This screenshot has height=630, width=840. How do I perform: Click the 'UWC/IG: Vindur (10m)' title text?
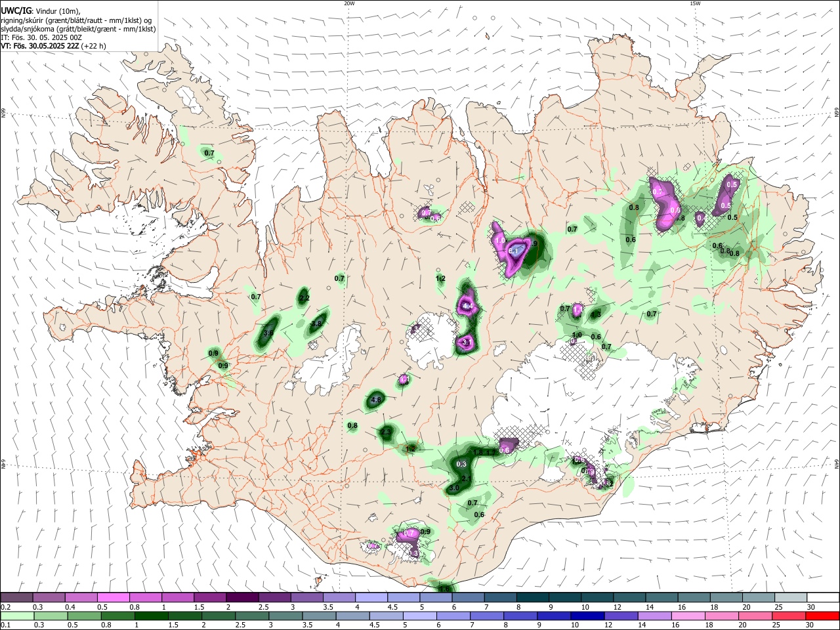[41, 11]
